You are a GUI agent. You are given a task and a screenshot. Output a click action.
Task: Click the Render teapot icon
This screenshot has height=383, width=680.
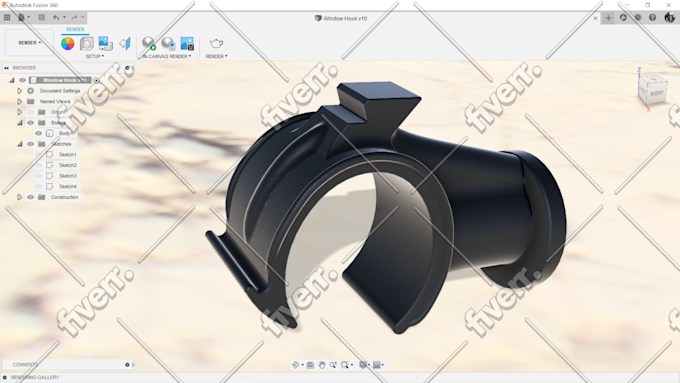coord(216,43)
